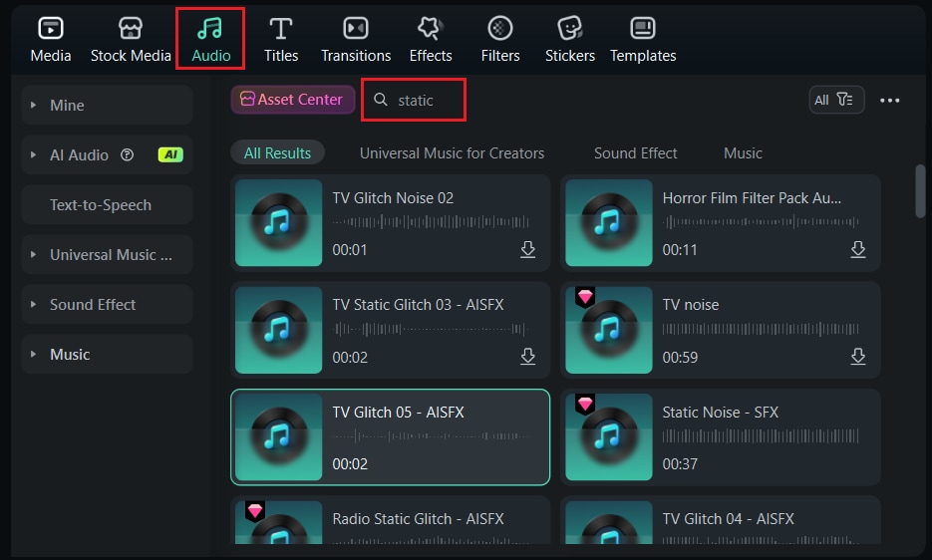Click the premium gem on Static Noise - SFX

coord(585,404)
